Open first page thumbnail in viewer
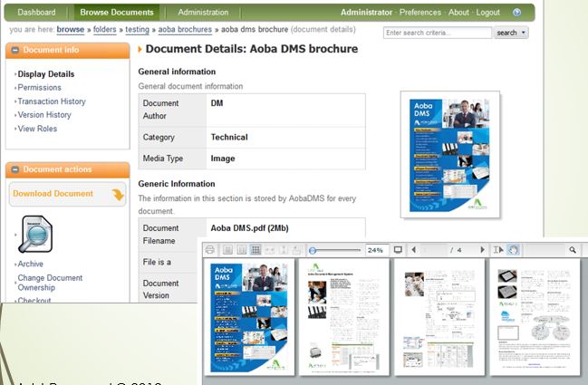 click(249, 316)
